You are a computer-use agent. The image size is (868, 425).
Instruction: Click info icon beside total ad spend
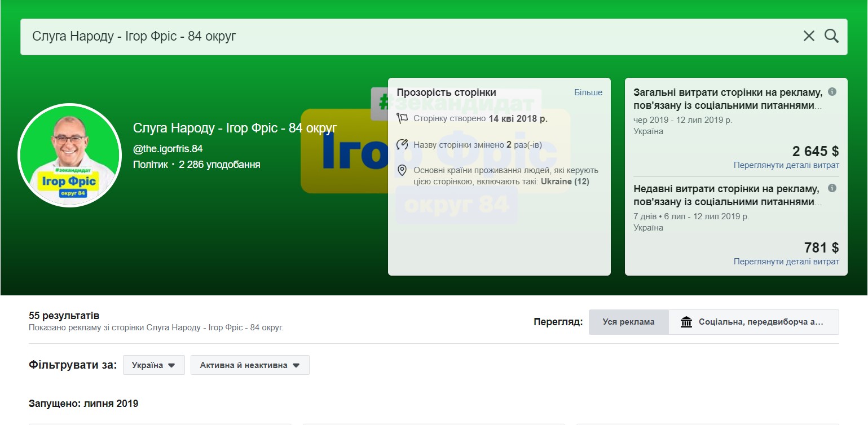click(832, 92)
